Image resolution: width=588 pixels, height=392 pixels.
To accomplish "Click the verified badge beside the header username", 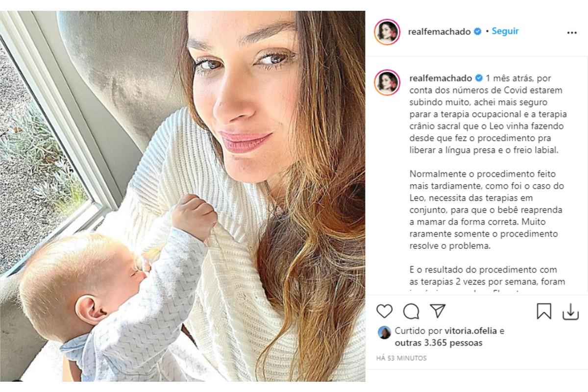I will pyautogui.click(x=478, y=32).
